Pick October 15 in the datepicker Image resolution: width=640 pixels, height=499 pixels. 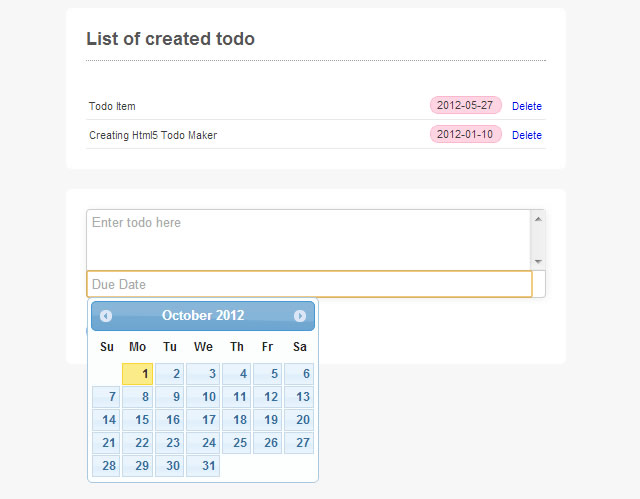click(138, 420)
